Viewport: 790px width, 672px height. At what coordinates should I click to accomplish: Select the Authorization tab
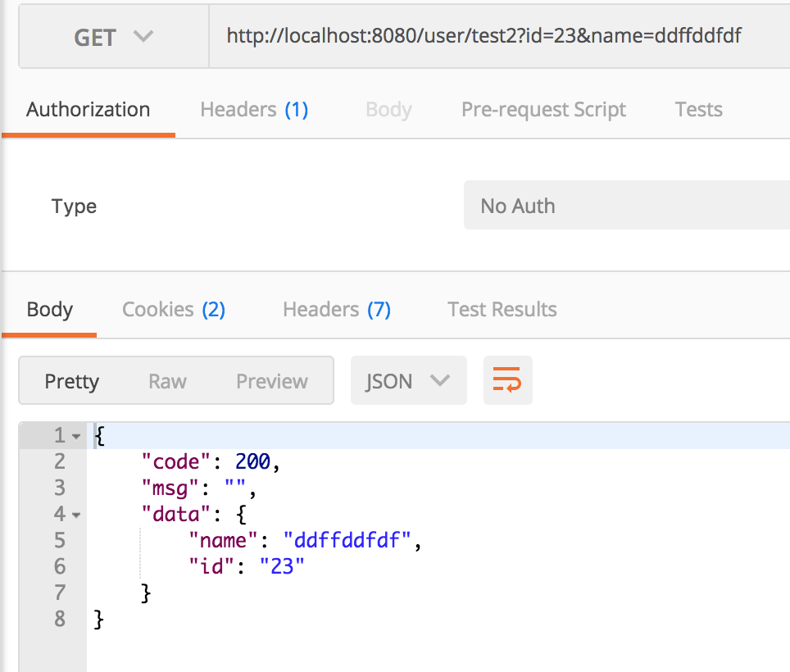tap(89, 109)
